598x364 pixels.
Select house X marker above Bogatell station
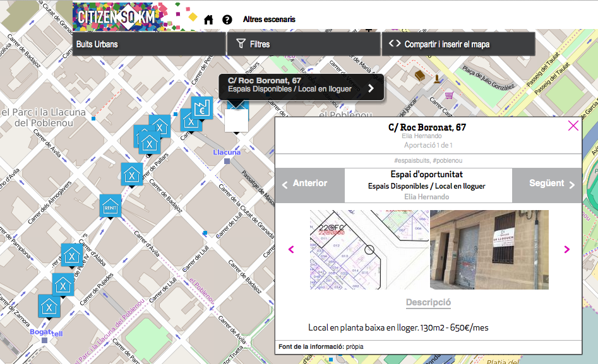pyautogui.click(x=49, y=307)
